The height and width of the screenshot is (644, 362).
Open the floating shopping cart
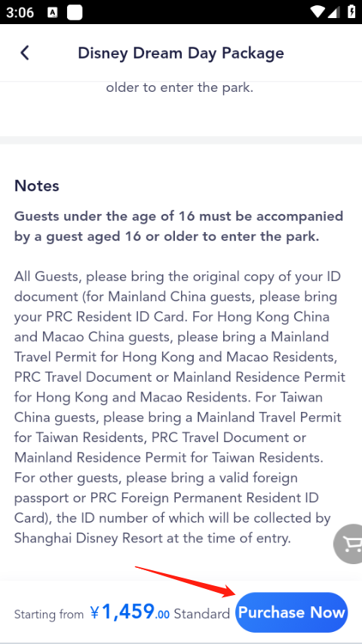pos(348,544)
